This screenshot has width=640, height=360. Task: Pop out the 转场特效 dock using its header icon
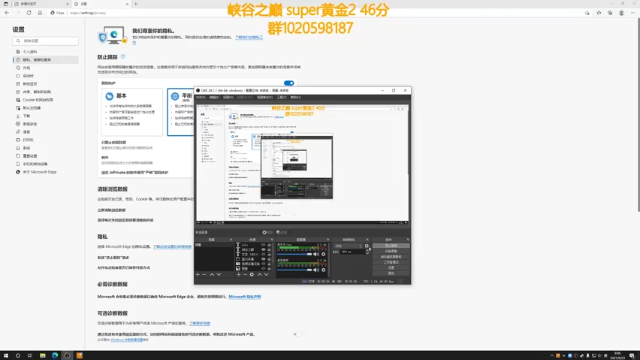click(x=367, y=239)
